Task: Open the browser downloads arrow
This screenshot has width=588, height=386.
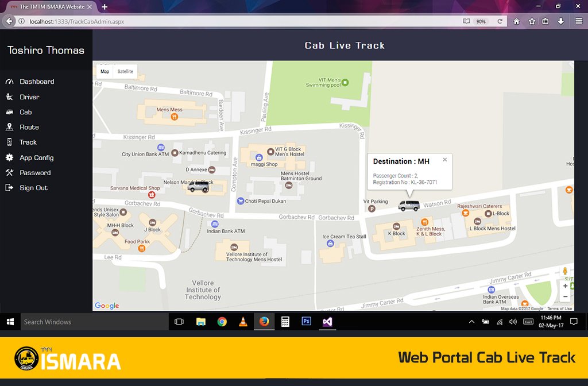Action: click(560, 21)
